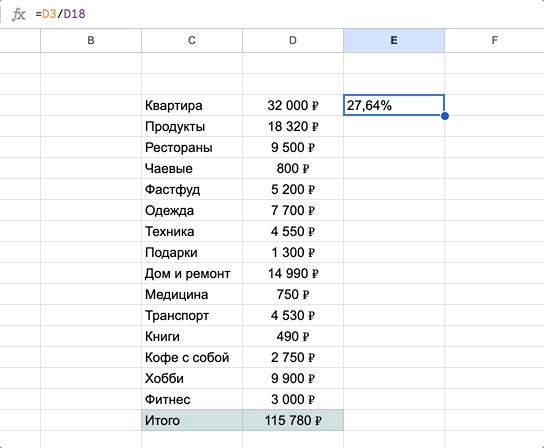Image resolution: width=544 pixels, height=448 pixels.
Task: Click the Одежда cell
Action: pyautogui.click(x=192, y=210)
